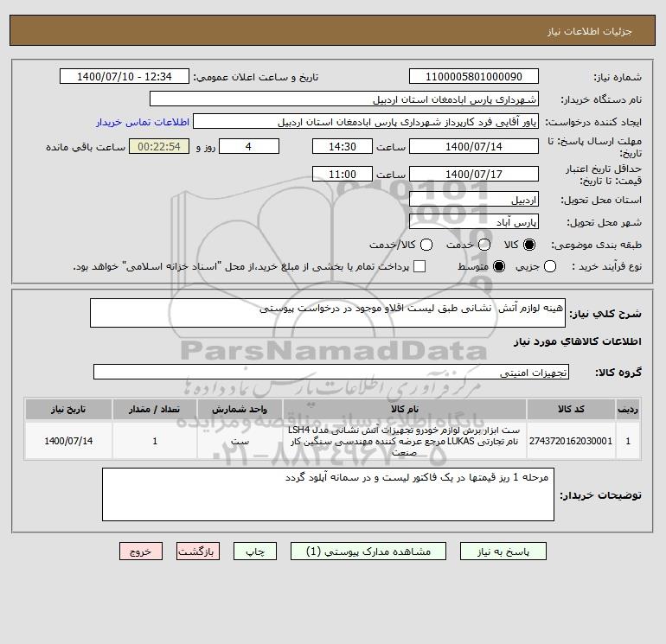Screen dimensions: 666x644
Task: Click the 11:00 validity time field
Action: [x=343, y=174]
